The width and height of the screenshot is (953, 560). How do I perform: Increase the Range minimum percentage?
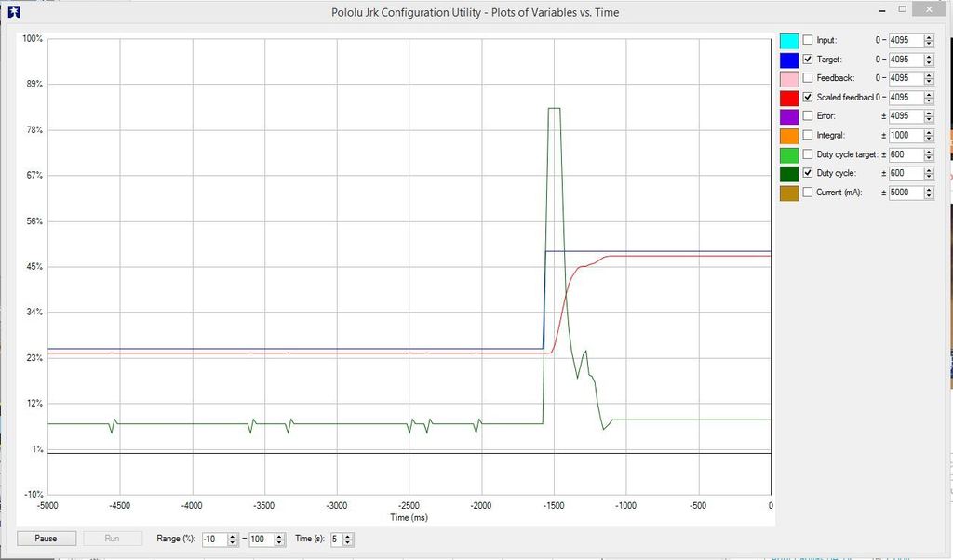tap(232, 537)
